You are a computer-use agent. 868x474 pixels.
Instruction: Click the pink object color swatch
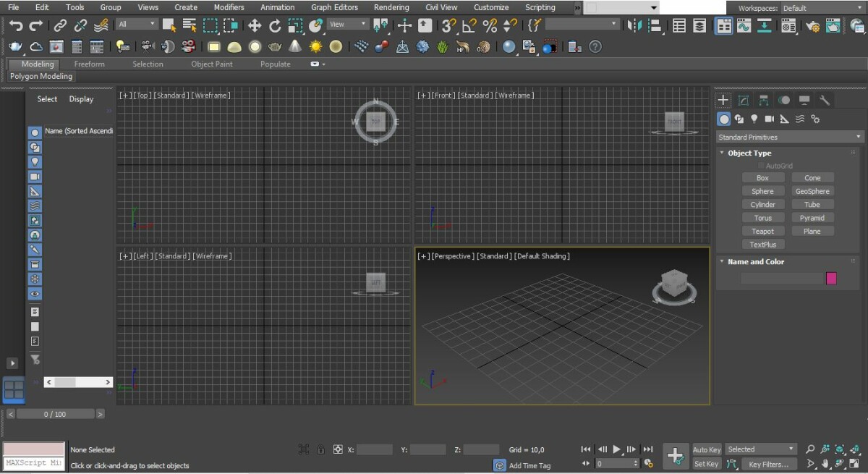(x=831, y=279)
